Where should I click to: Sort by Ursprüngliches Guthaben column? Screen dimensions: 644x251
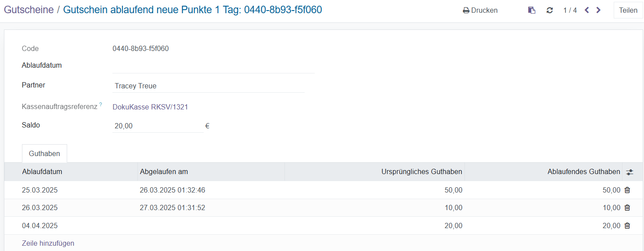coord(421,172)
